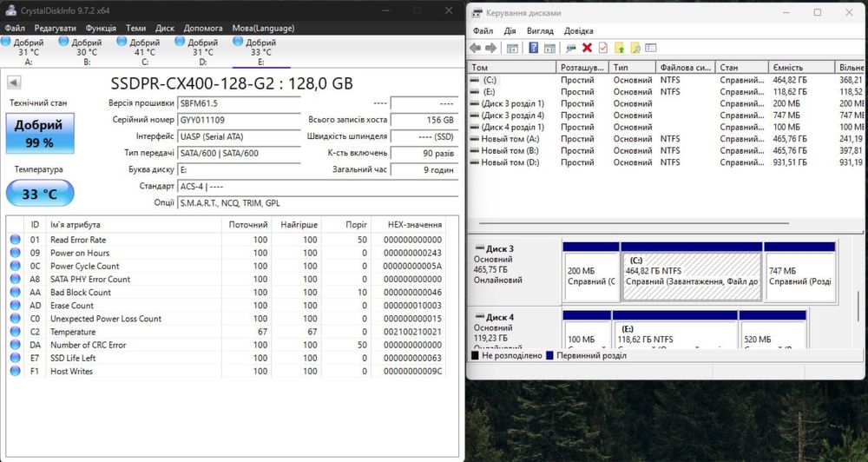Open the blue question mark Help icon

tap(533, 48)
